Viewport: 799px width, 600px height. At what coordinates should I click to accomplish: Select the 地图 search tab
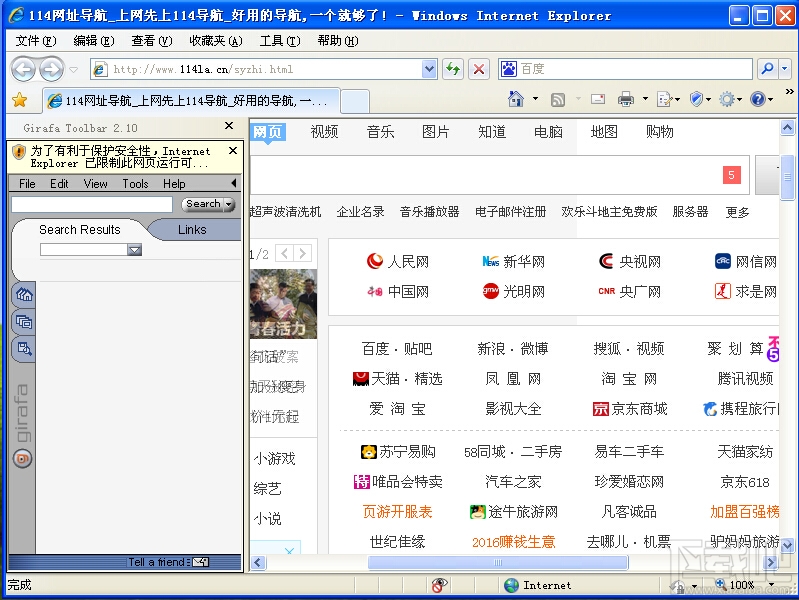tap(604, 132)
